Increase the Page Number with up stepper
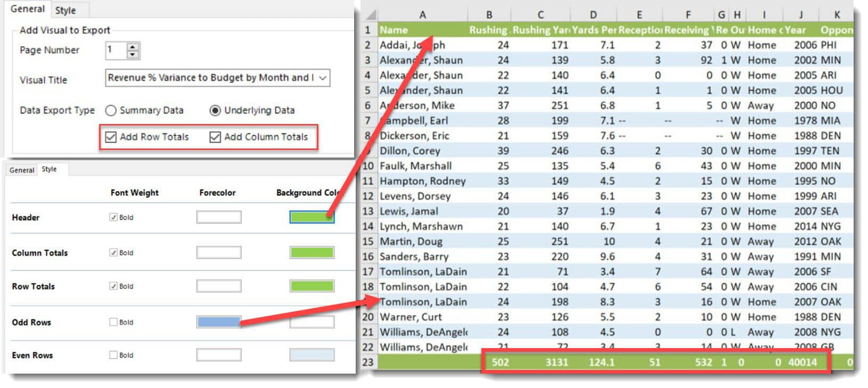The height and width of the screenshot is (388, 868). [133, 46]
